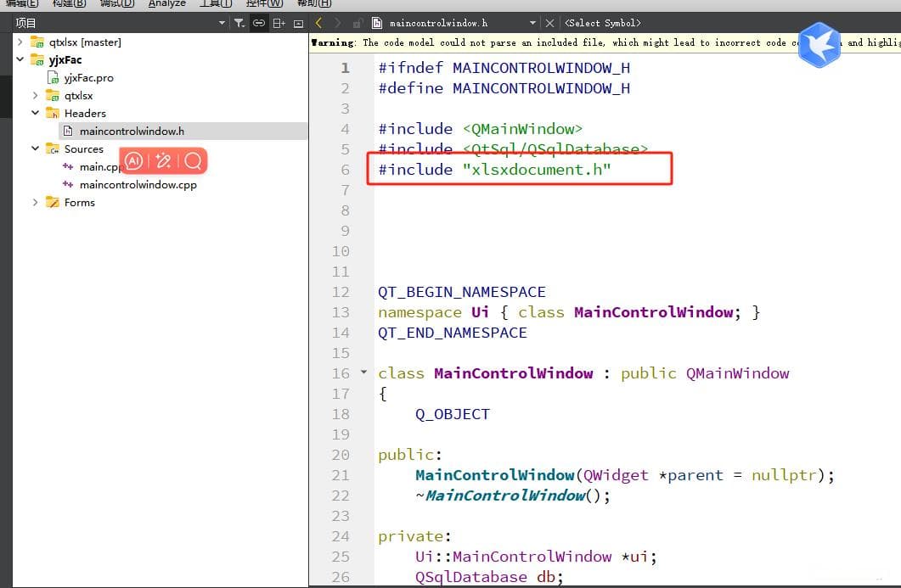Image resolution: width=901 pixels, height=588 pixels.
Task: Click QT_BEGIN_NAMESPACE on line 12
Action: [461, 292]
